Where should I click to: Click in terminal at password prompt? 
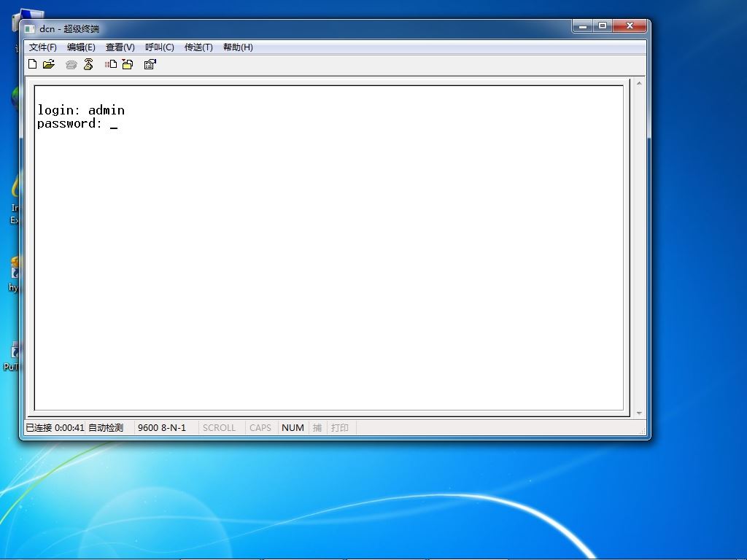click(x=113, y=124)
